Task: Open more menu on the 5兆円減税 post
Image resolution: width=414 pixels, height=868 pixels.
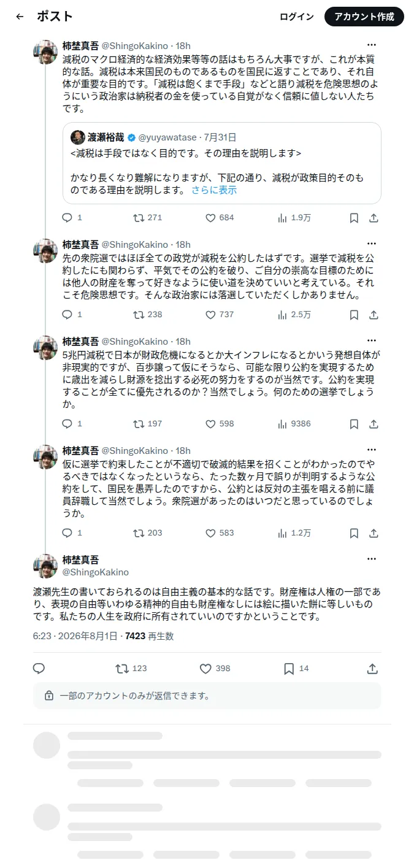Action: pyautogui.click(x=372, y=340)
